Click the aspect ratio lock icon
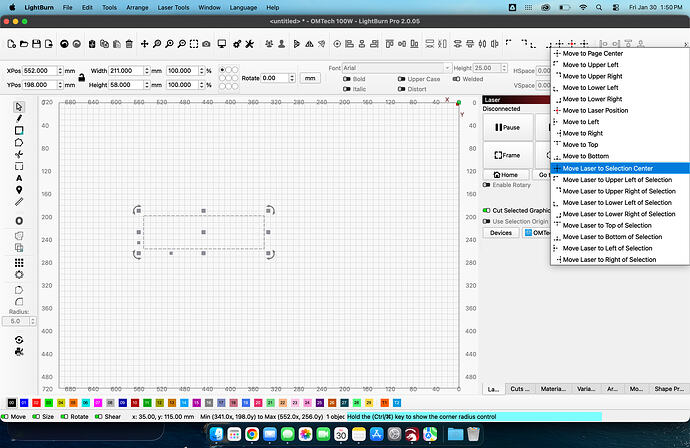Screen dimensions: 690x448 point(81,78)
